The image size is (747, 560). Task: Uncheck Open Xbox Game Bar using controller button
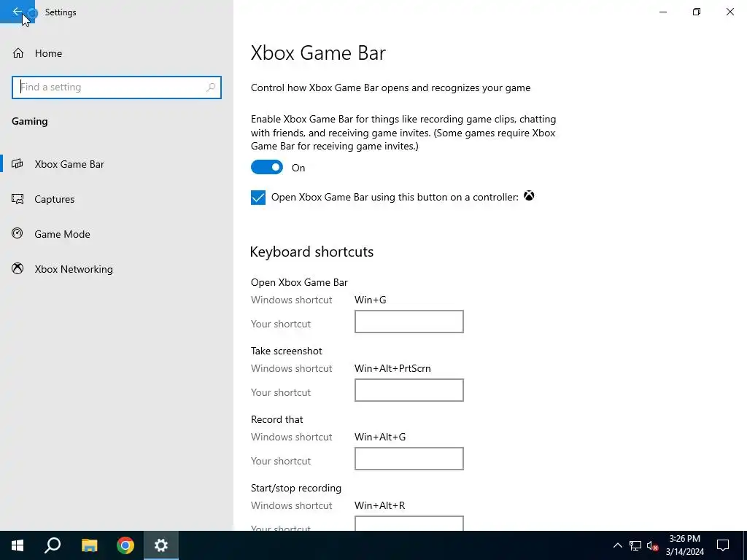point(258,197)
